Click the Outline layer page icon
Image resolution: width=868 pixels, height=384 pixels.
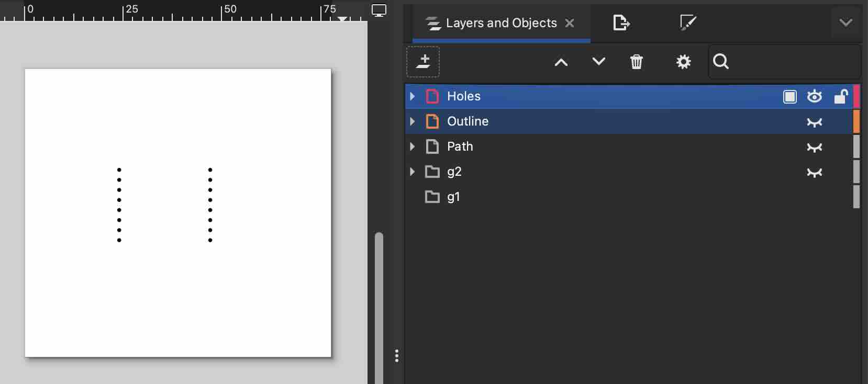pyautogui.click(x=432, y=121)
